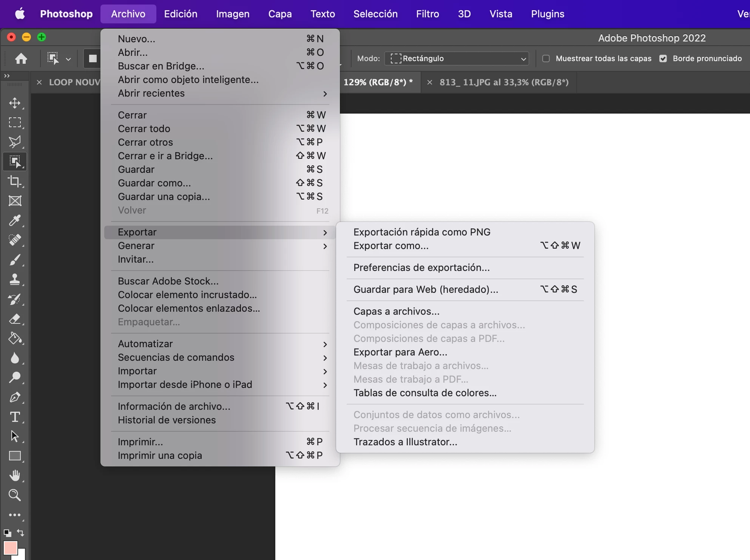Select the Brush tool

click(15, 260)
